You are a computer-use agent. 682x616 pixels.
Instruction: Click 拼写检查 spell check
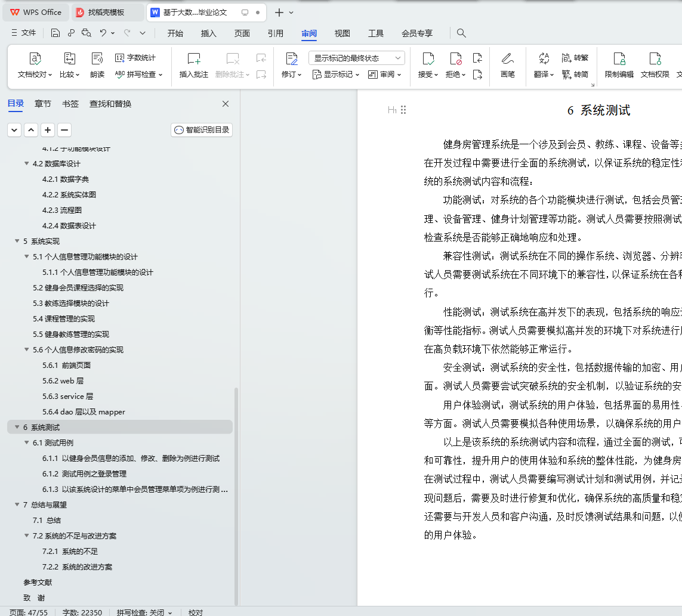point(138,75)
